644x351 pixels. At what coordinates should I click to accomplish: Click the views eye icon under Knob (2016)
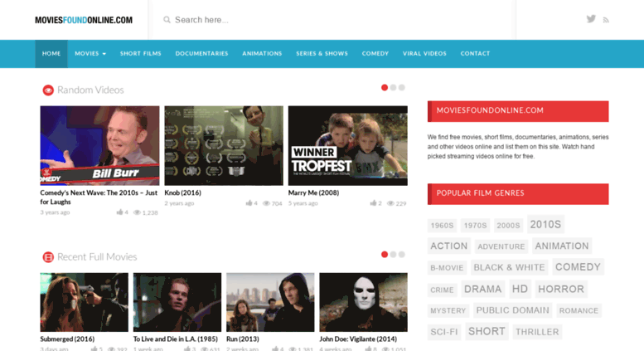266,203
